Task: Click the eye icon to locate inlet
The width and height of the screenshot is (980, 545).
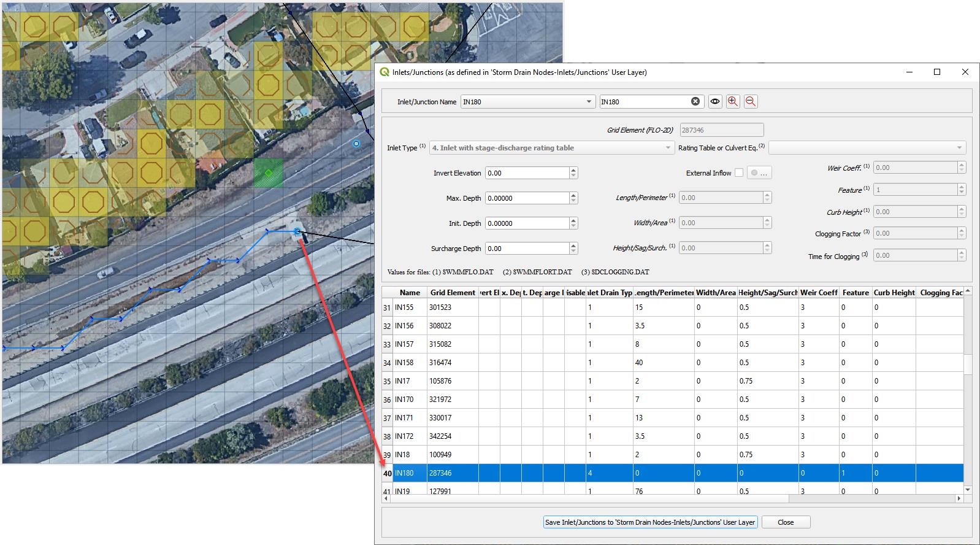Action: click(x=715, y=102)
